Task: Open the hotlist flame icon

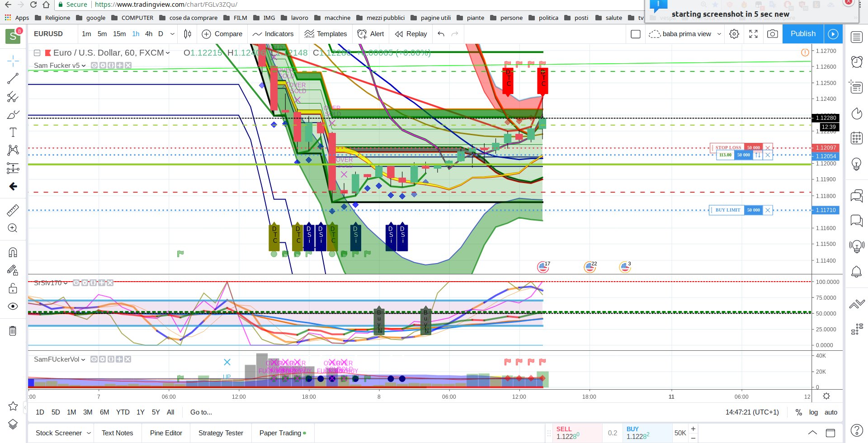Action: 856,113
